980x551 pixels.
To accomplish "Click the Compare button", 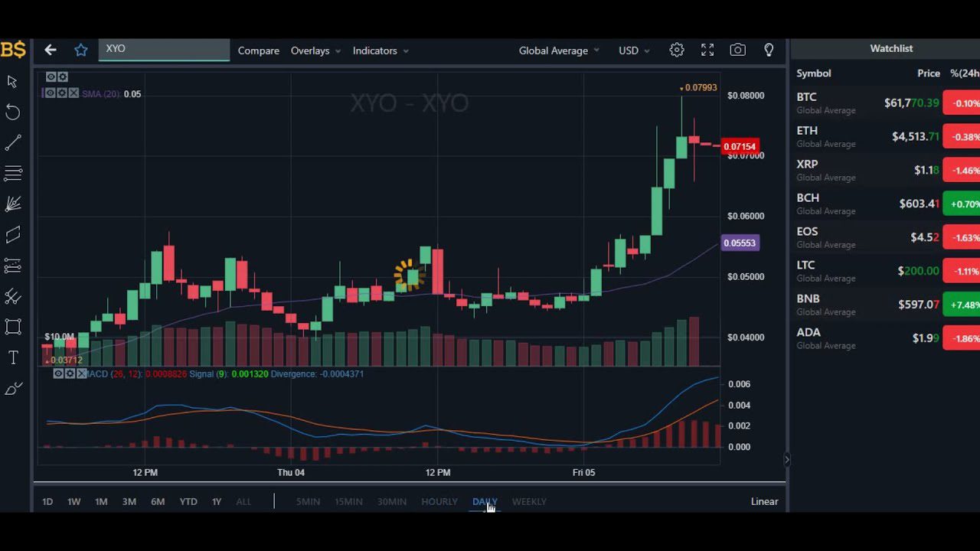I will click(x=258, y=51).
